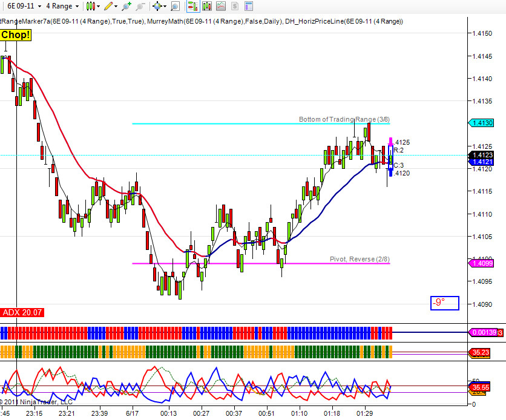Image resolution: width=506 pixels, height=420 pixels.
Task: Open the Data Series candlestick icon
Action: coord(207,6)
